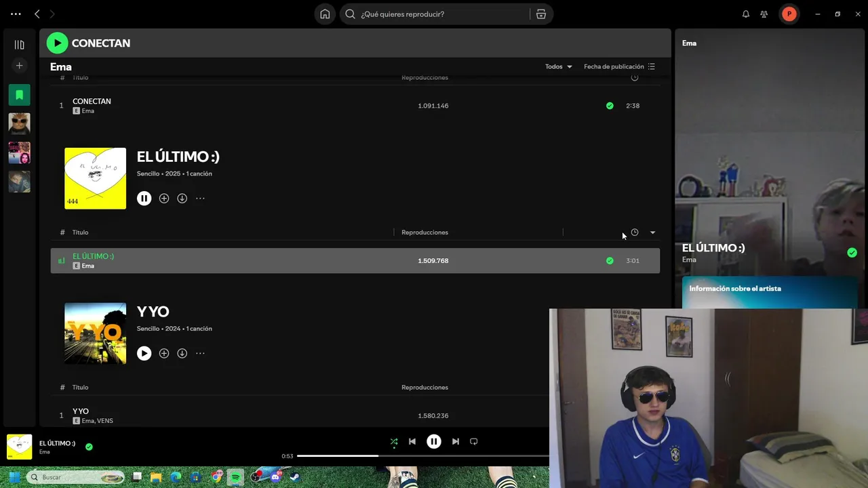
Task: Open more options for EL ÚLTIMO :) album
Action: tap(200, 199)
